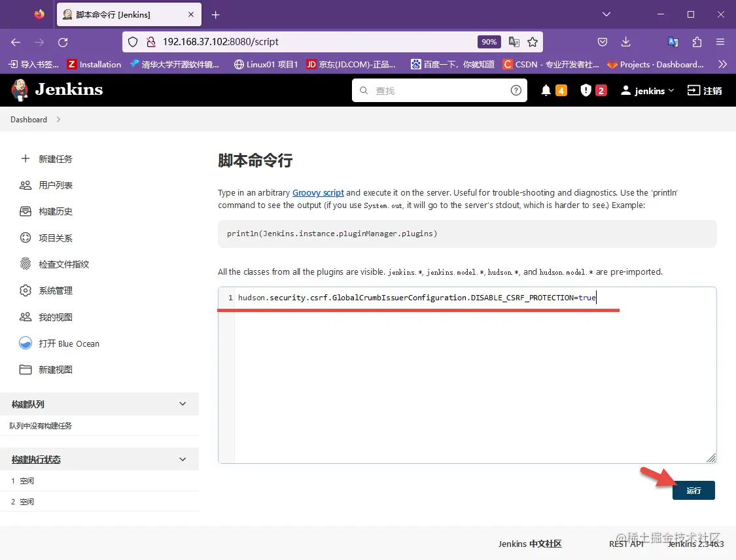This screenshot has height=560, width=736.
Task: Click the browser address bar URL
Action: coord(220,42)
